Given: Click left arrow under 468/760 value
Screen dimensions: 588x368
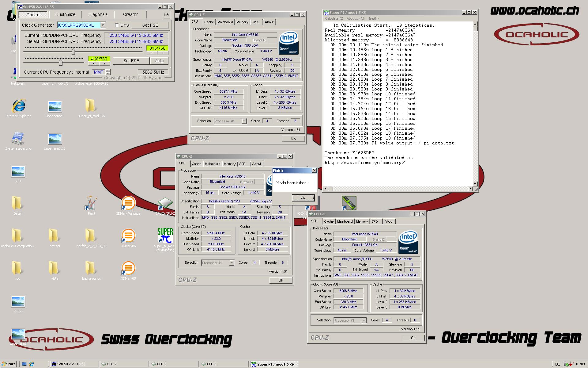Looking at the screenshot, I should coord(93,63).
